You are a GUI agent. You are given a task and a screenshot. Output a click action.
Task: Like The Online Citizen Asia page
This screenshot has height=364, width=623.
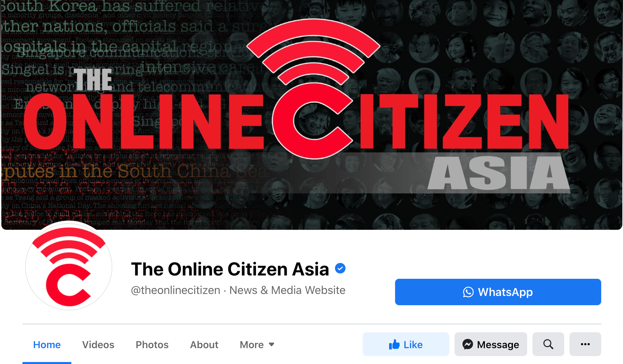(406, 344)
